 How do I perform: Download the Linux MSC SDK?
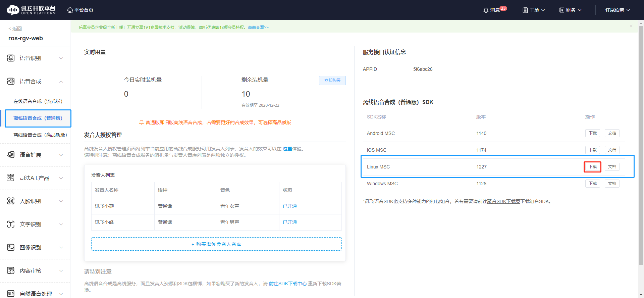point(593,167)
